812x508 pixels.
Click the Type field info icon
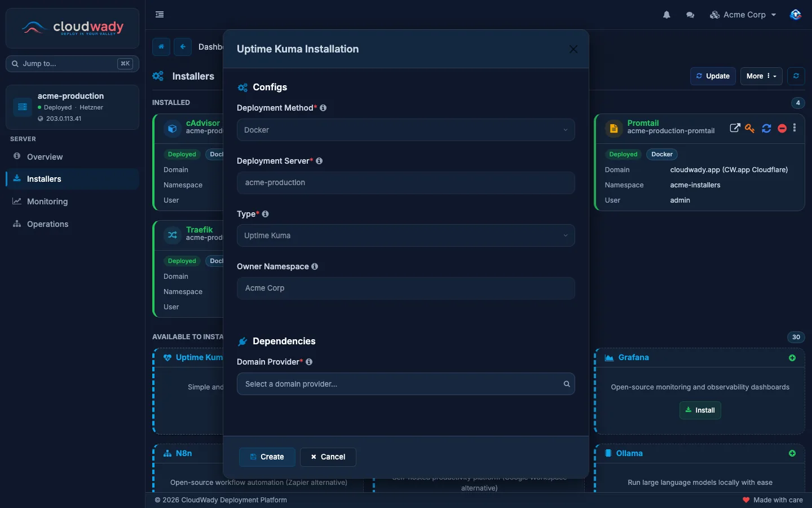[x=265, y=214]
